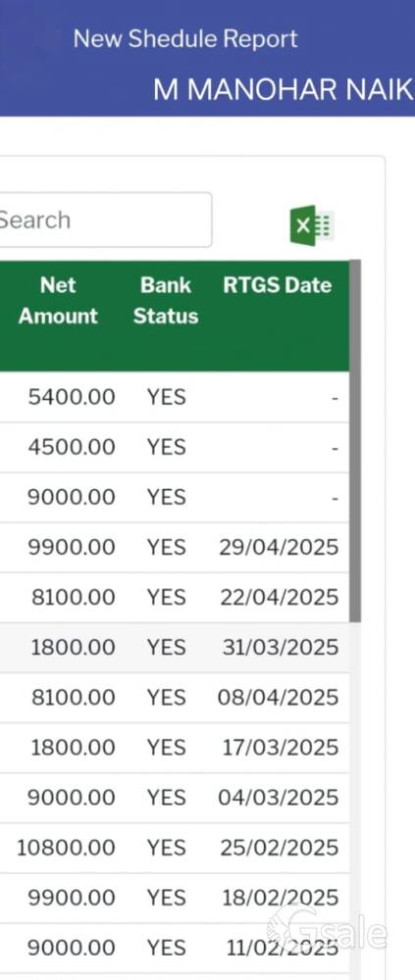The height and width of the screenshot is (980, 415).
Task: Click the New Shedule Report title
Action: click(x=185, y=39)
